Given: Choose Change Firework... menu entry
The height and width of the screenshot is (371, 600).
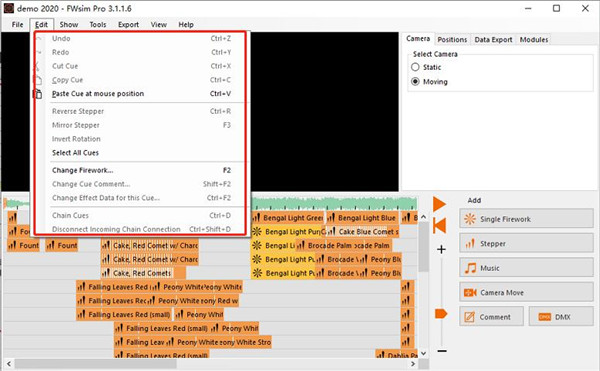Looking at the screenshot, I should [140, 170].
